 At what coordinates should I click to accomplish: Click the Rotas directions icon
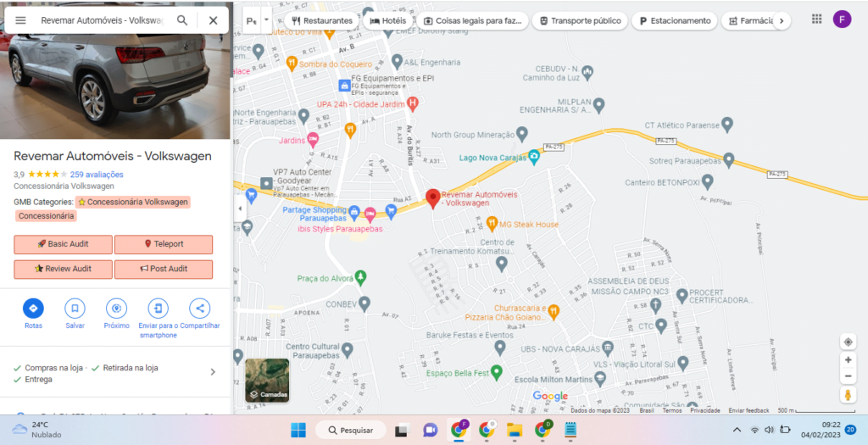pyautogui.click(x=33, y=309)
